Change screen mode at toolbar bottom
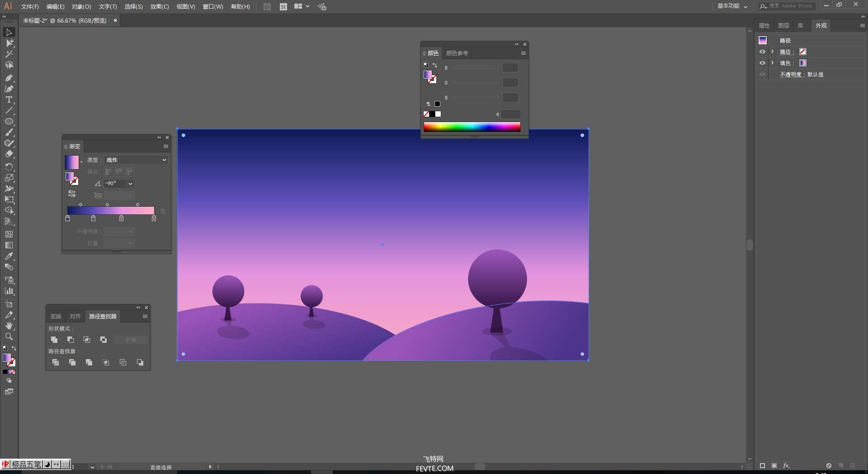Viewport: 868px width, 474px height. click(9, 392)
